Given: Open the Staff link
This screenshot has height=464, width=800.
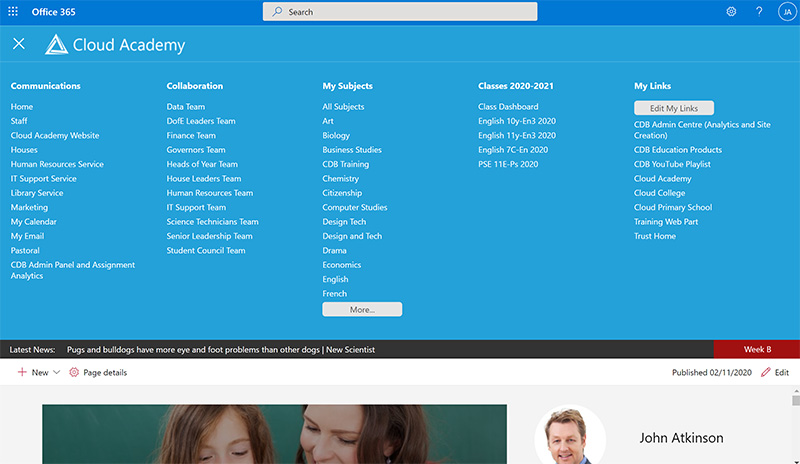Looking at the screenshot, I should 19,121.
